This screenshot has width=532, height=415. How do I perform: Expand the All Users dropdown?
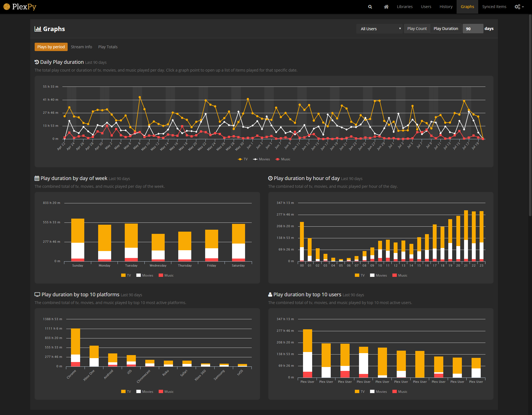click(x=379, y=29)
